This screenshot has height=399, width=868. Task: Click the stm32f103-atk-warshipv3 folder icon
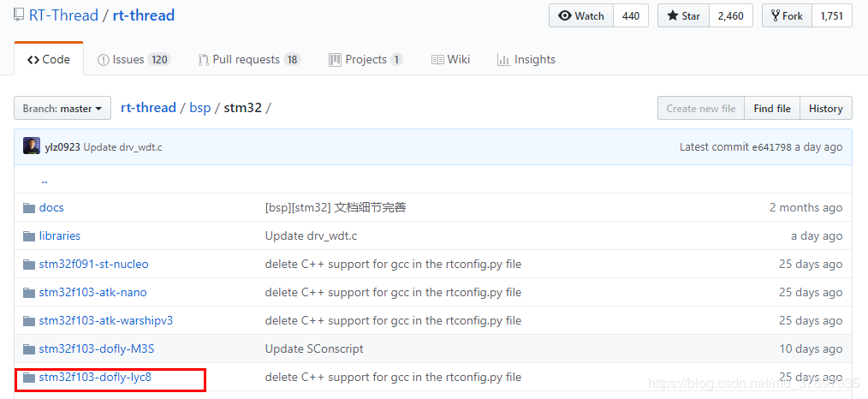(x=29, y=321)
